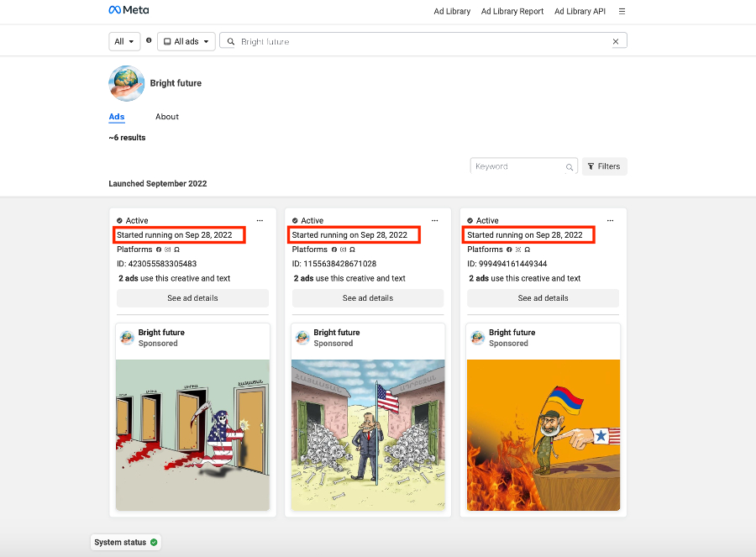Open three-dot menu on third ad card
Screen dimensions: 756x557
[x=610, y=221]
